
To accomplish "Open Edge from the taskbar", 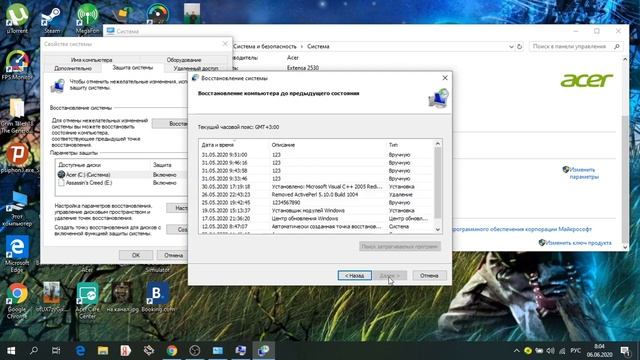I will coord(80,351).
